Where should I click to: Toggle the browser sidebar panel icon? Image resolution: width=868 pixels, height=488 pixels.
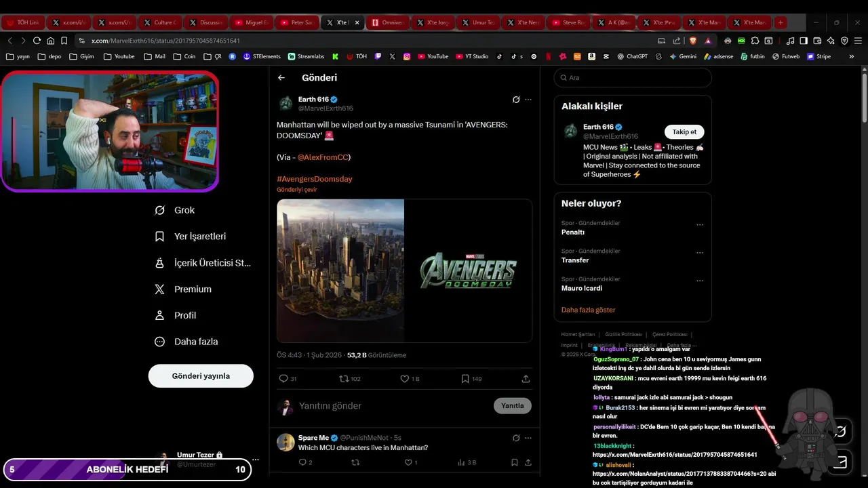[x=804, y=41]
